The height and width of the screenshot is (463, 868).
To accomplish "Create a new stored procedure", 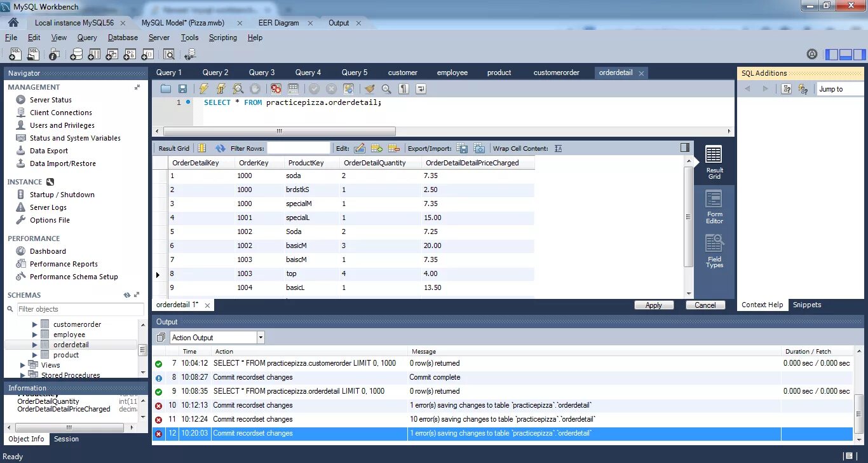I will (130, 54).
